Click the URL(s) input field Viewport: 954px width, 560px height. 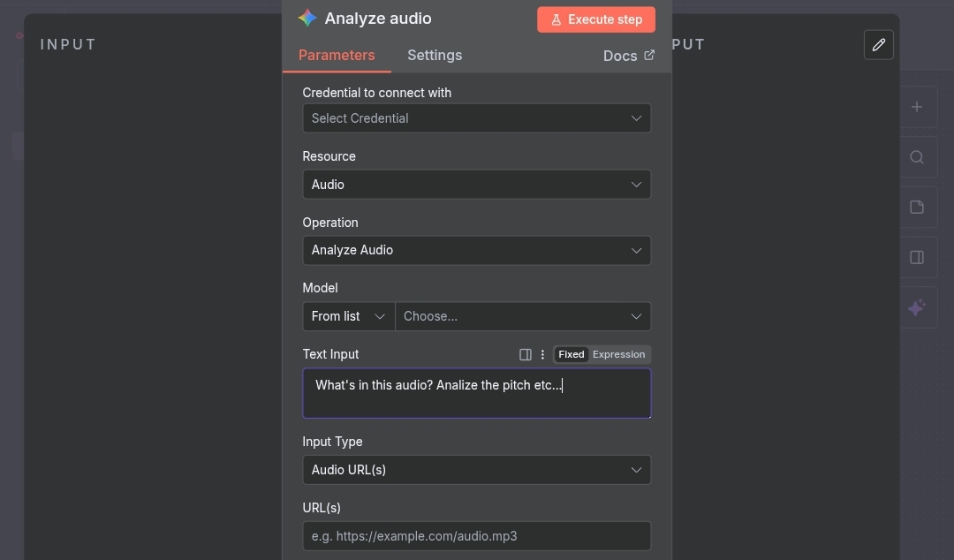(476, 536)
